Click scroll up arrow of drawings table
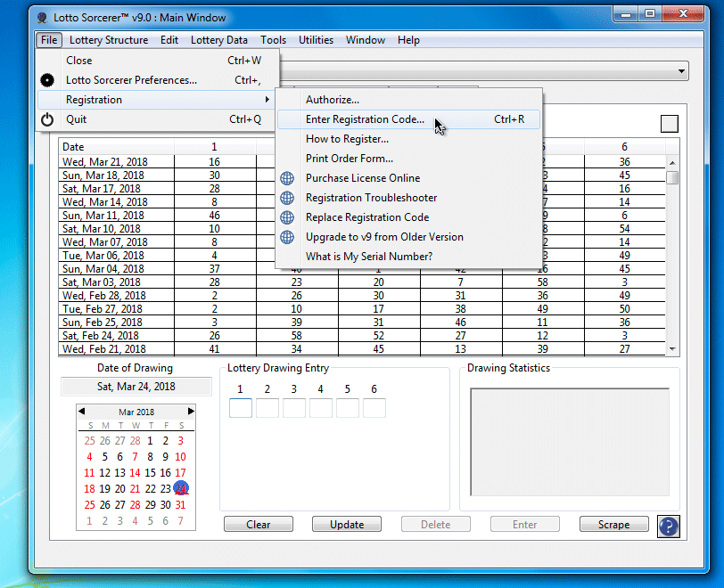This screenshot has height=588, width=724. coord(672,163)
